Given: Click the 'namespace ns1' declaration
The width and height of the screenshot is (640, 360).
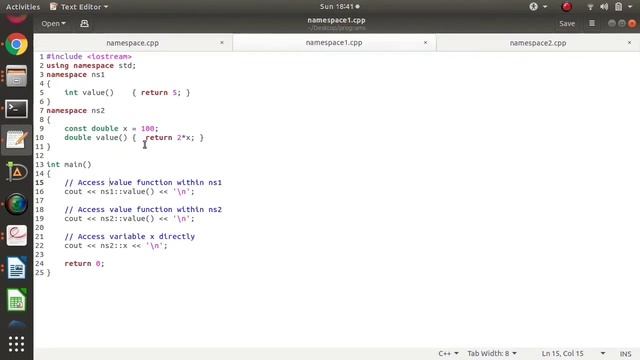Looking at the screenshot, I should pyautogui.click(x=76, y=74).
